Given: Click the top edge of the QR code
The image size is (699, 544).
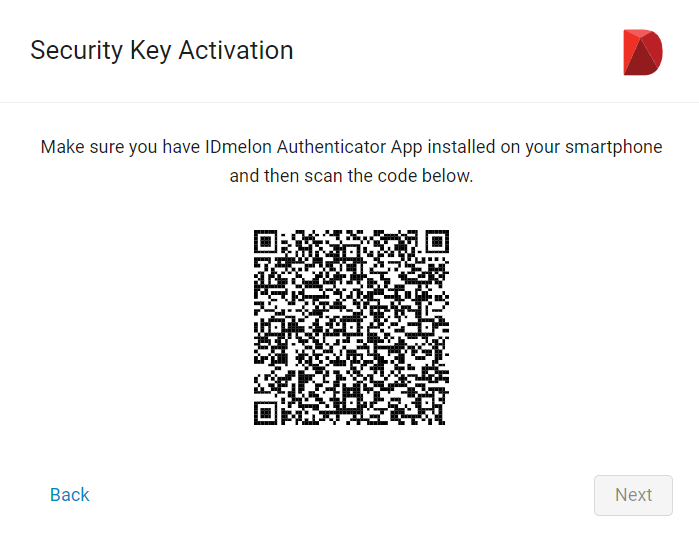Looking at the screenshot, I should 351,231.
